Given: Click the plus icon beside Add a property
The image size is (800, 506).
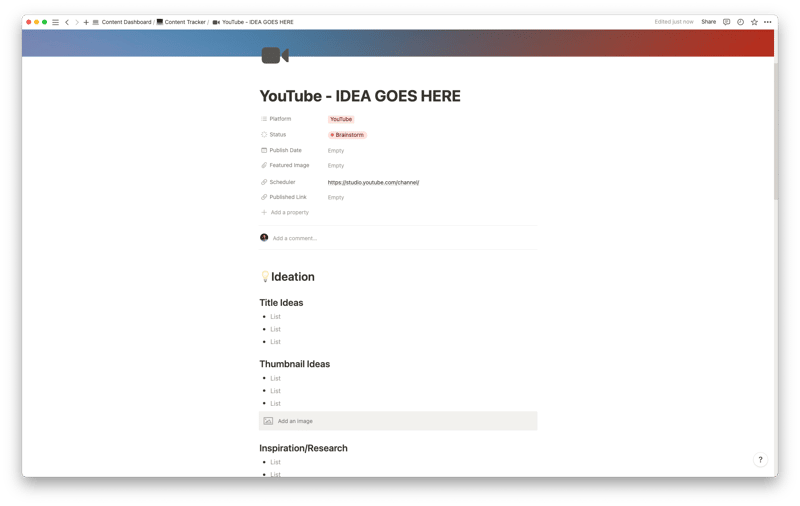Looking at the screenshot, I should pyautogui.click(x=264, y=212).
